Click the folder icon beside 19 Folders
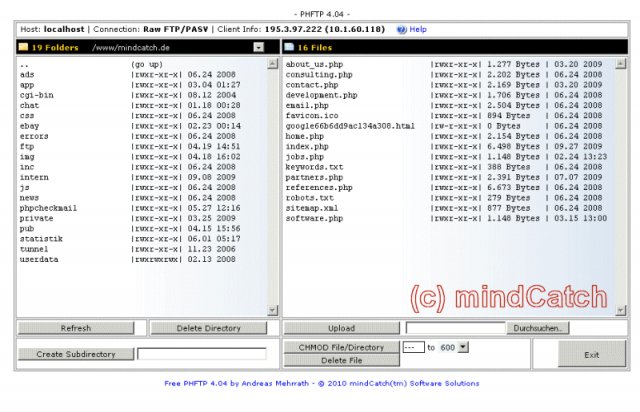This screenshot has width=640, height=412. tap(22, 47)
